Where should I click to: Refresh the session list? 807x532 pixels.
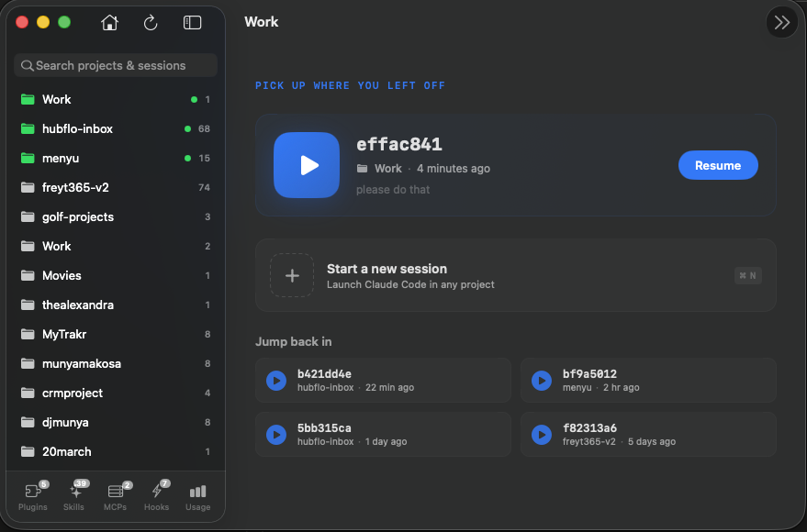(x=151, y=22)
